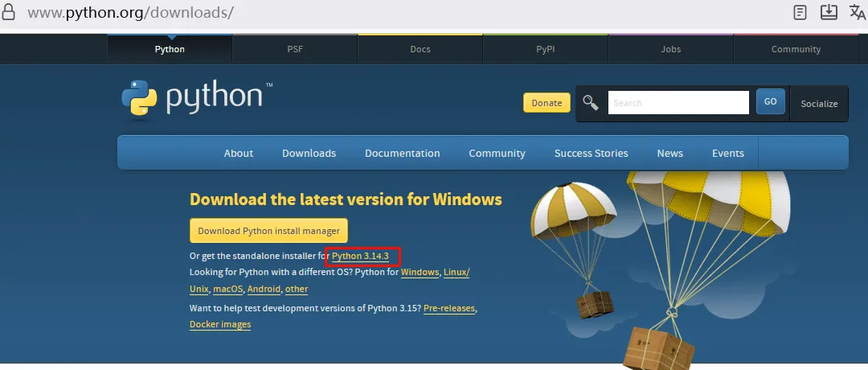Click the Python 3.14.3 installer link
The image size is (868, 370).
click(360, 257)
